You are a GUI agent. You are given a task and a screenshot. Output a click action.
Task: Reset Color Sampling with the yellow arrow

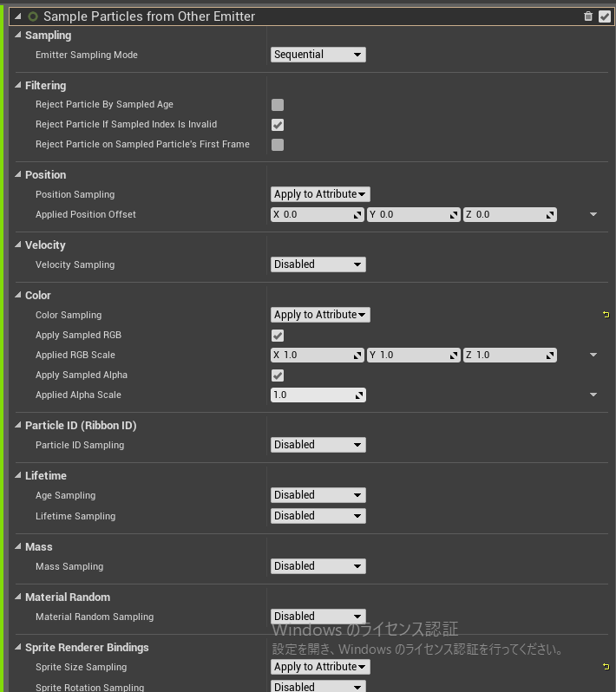(606, 315)
